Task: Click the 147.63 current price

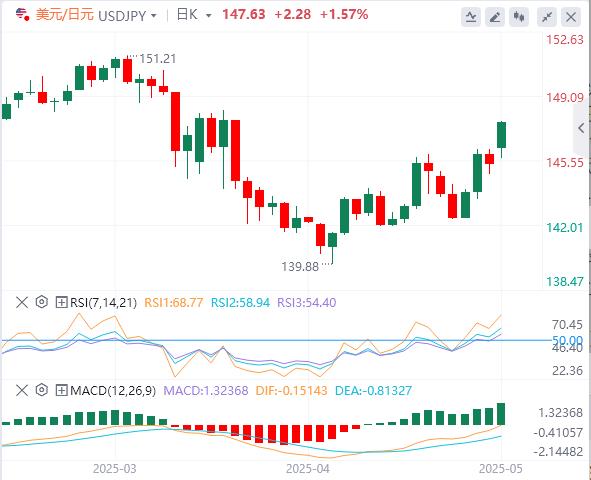Action: pyautogui.click(x=244, y=15)
